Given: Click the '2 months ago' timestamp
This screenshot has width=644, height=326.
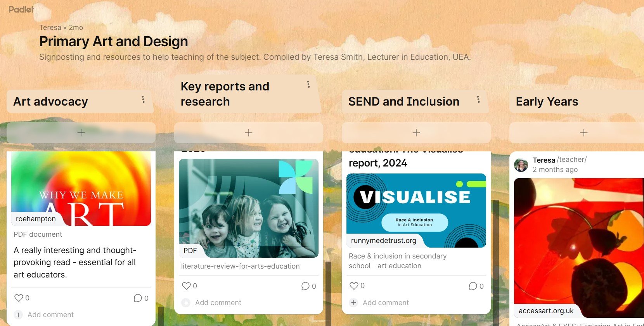Looking at the screenshot, I should [555, 170].
